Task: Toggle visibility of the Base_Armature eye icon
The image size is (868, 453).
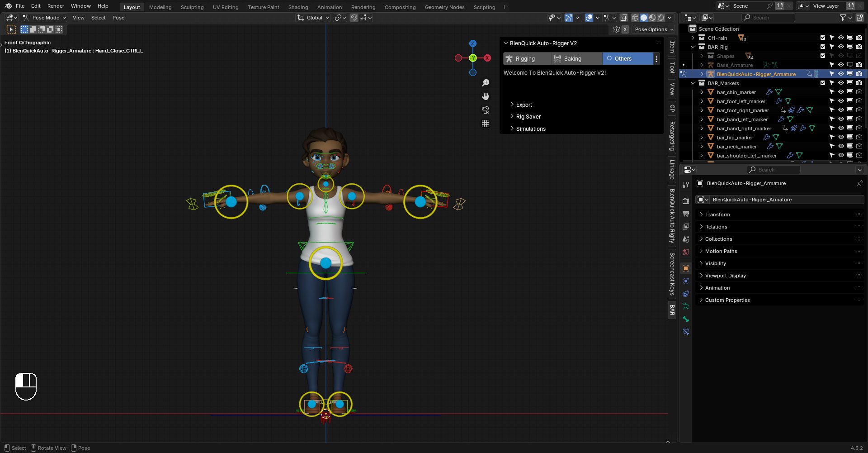Action: click(841, 65)
